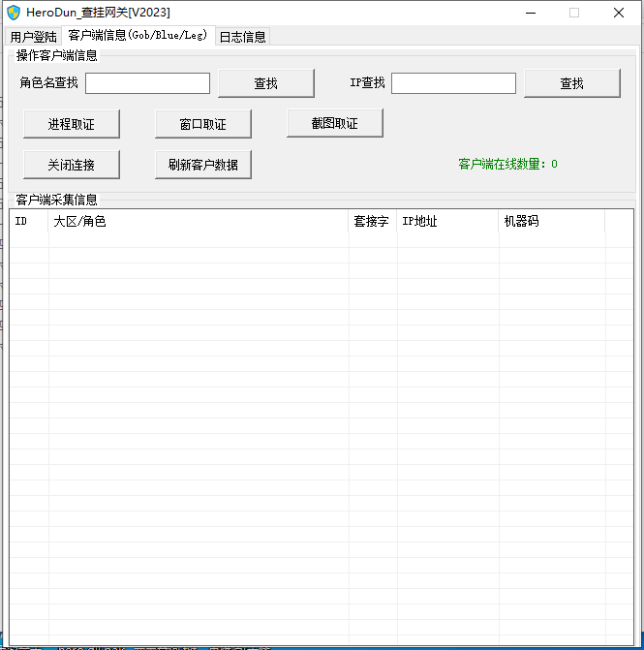Select the 套接字 column header

(x=373, y=222)
